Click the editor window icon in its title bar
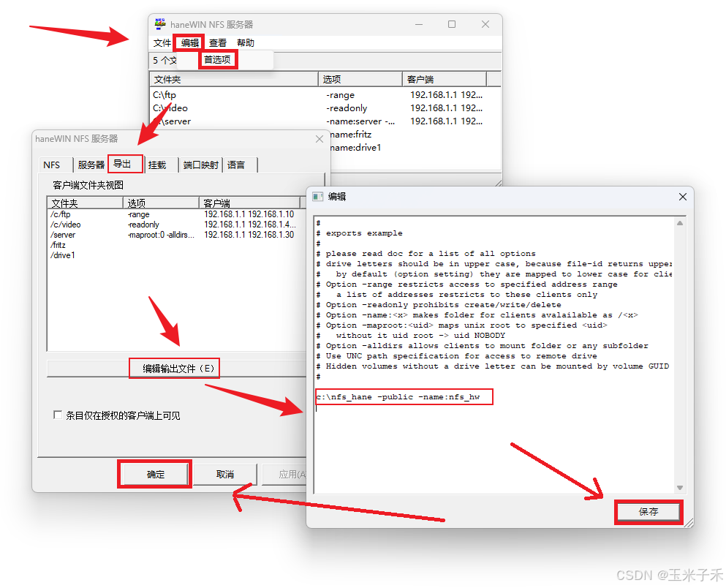Screen dimensions: 726x588 (x=317, y=197)
